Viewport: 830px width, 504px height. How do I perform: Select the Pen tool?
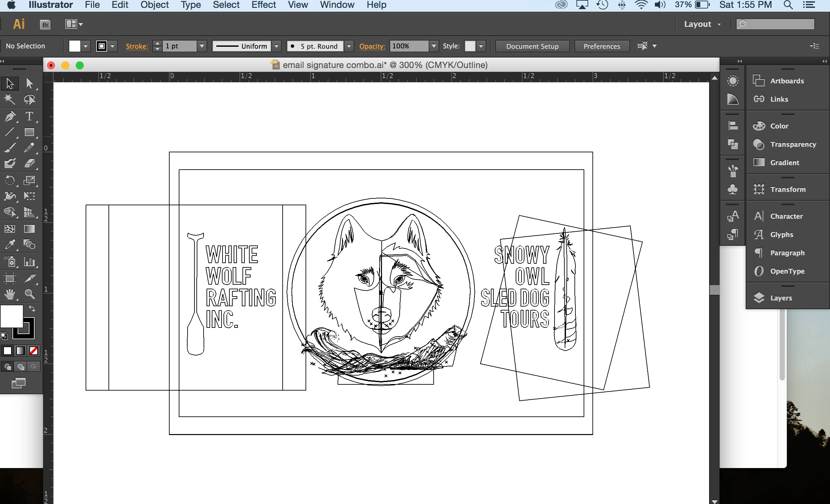coord(10,117)
